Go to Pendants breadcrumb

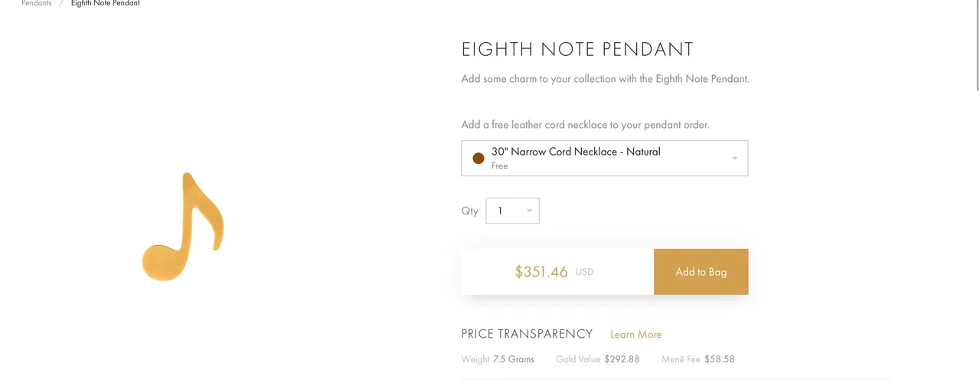pos(36,3)
